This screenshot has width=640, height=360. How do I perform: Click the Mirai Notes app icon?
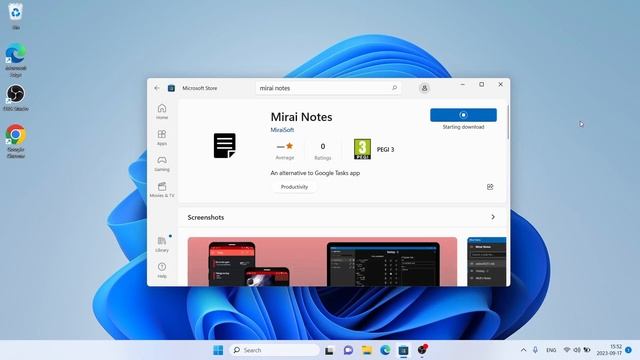point(224,145)
